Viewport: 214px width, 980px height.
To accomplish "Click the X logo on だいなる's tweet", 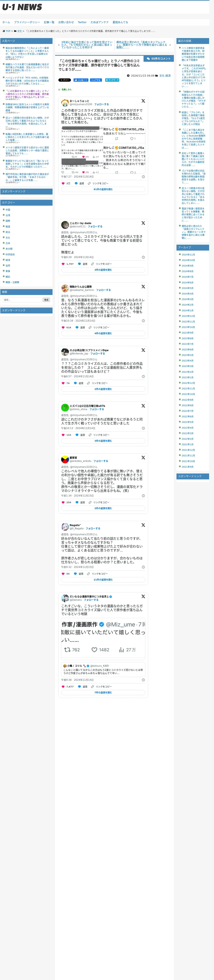I will (x=143, y=596).
